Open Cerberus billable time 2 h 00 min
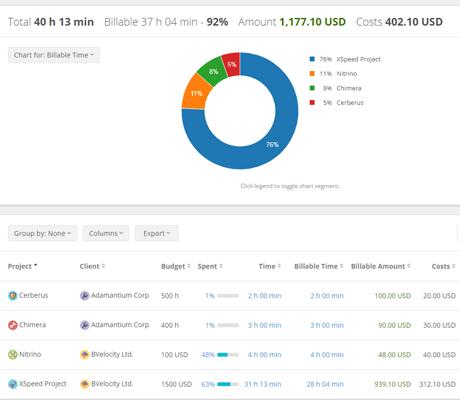This screenshot has height=400, width=460. coord(327,296)
